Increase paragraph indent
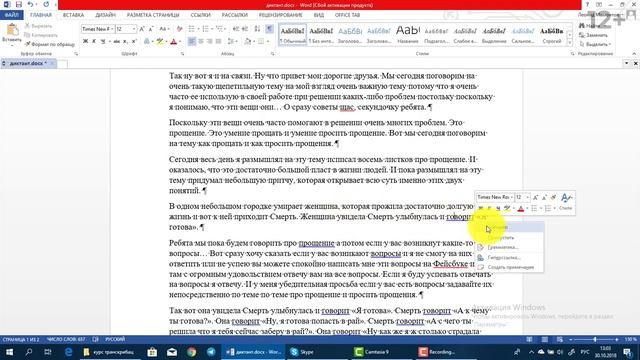The height and width of the screenshot is (360, 640). pyautogui.click(x=244, y=29)
